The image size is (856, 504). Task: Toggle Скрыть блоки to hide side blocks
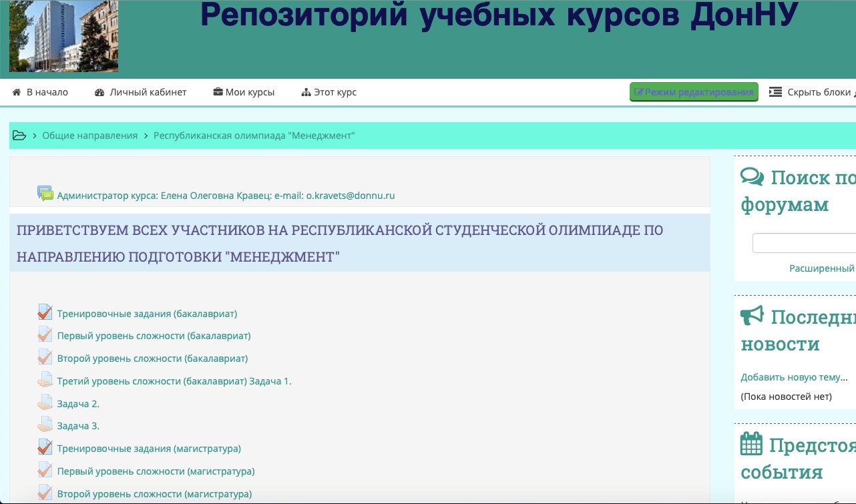tap(812, 92)
